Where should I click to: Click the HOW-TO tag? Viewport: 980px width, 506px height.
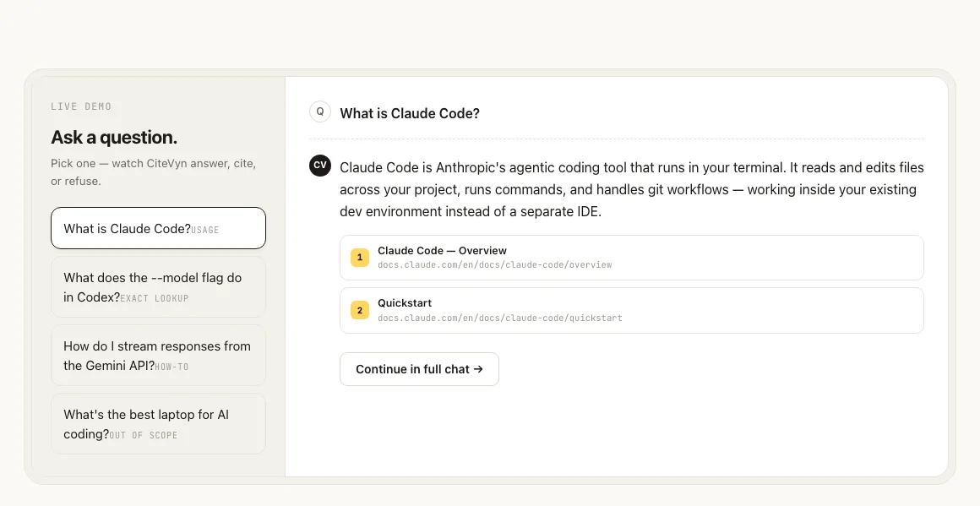pos(171,367)
